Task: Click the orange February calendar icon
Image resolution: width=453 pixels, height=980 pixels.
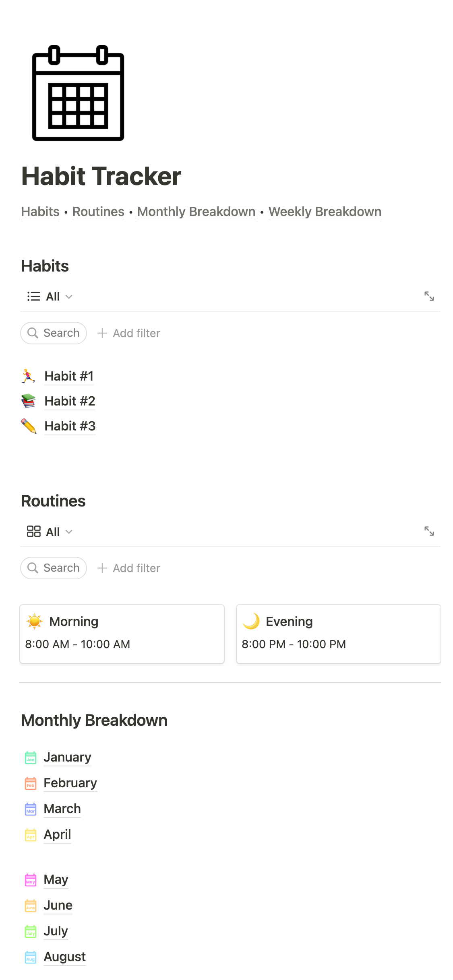Action: tap(31, 783)
